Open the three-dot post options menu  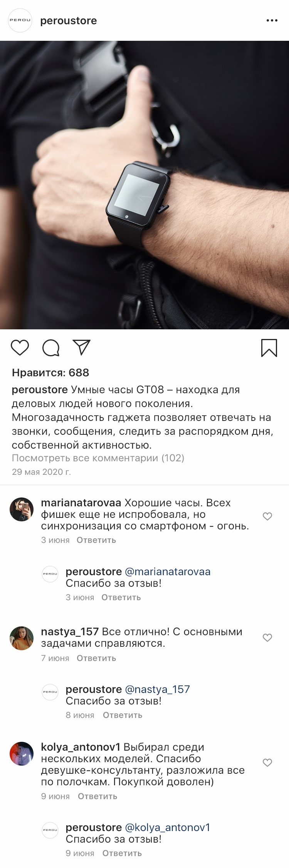point(272,20)
